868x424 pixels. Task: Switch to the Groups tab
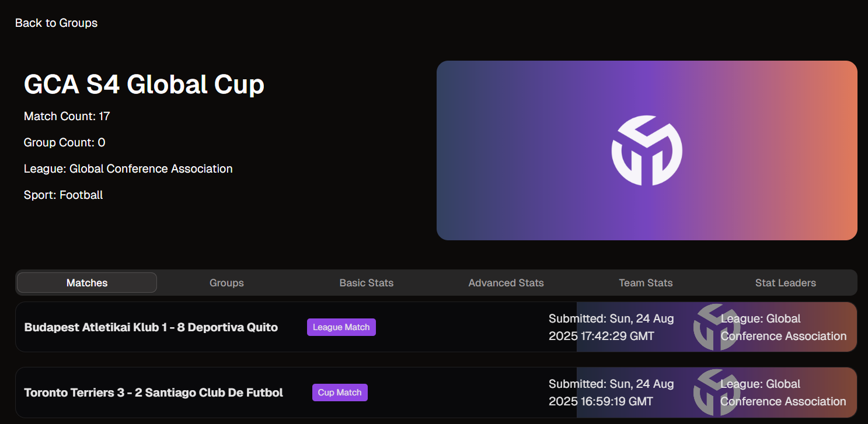(x=226, y=283)
